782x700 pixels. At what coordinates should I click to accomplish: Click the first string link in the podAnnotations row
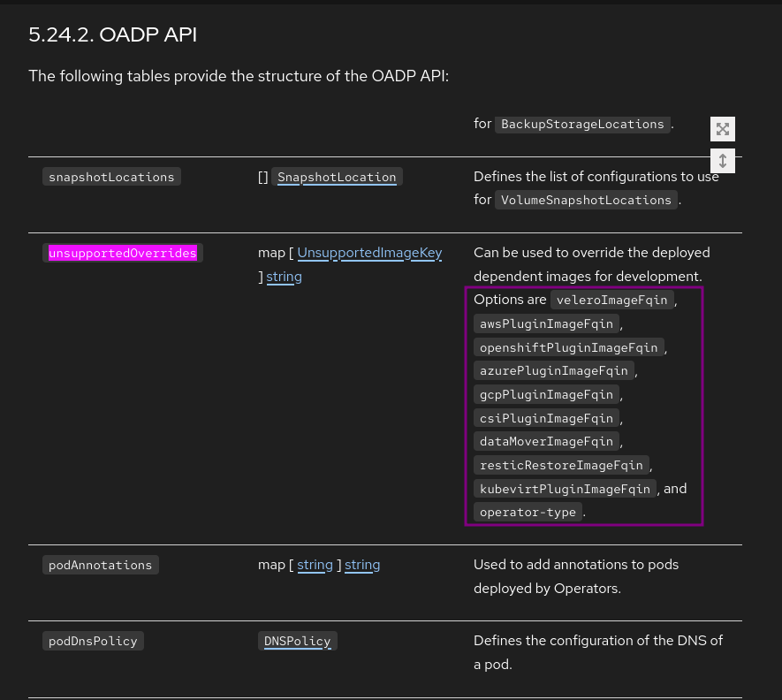click(315, 565)
